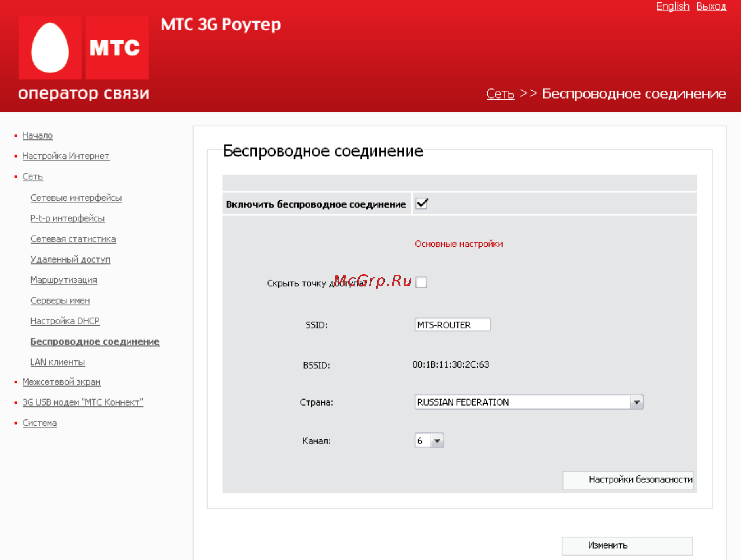This screenshot has height=560, width=741.
Task: Toggle Скрыть точку доступа checkbox
Action: 421,282
